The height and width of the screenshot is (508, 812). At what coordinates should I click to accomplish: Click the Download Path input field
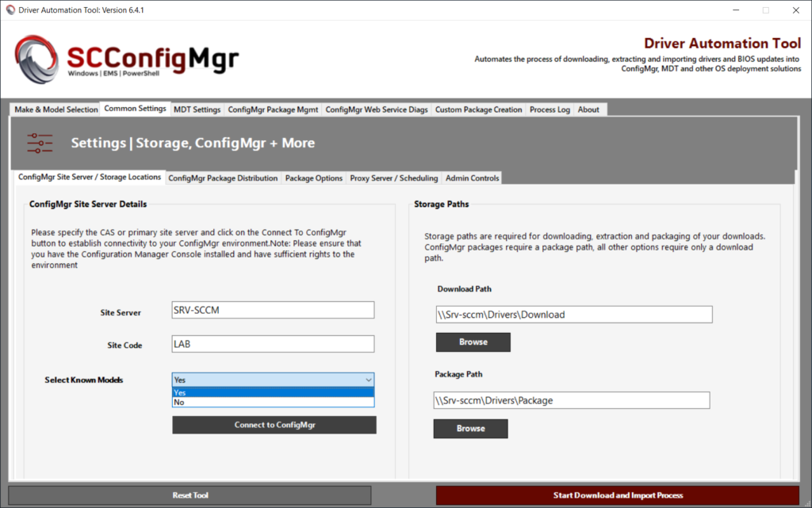(x=574, y=315)
